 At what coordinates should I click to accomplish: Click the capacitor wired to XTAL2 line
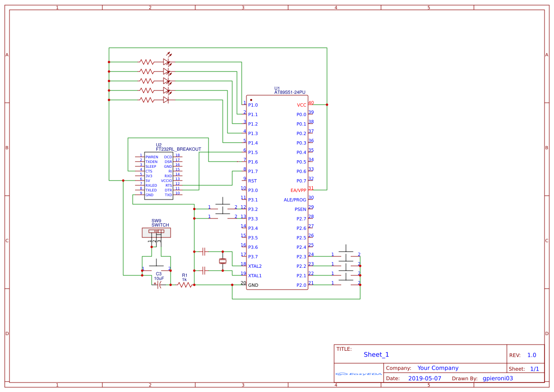tap(204, 252)
